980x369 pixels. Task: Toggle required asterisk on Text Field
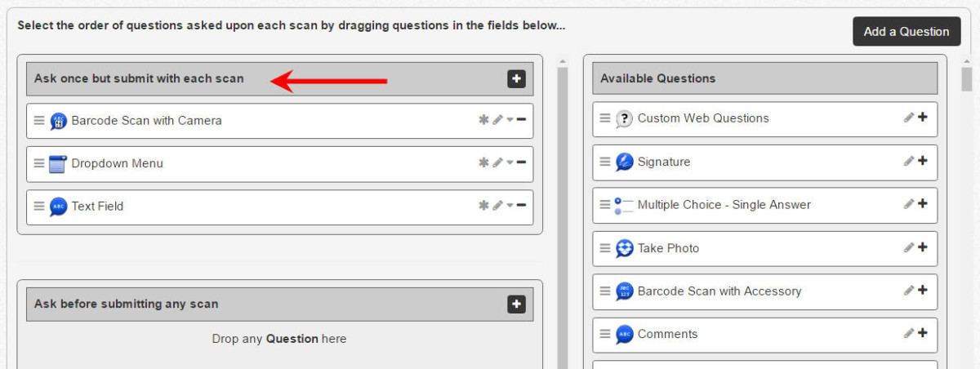[483, 206]
